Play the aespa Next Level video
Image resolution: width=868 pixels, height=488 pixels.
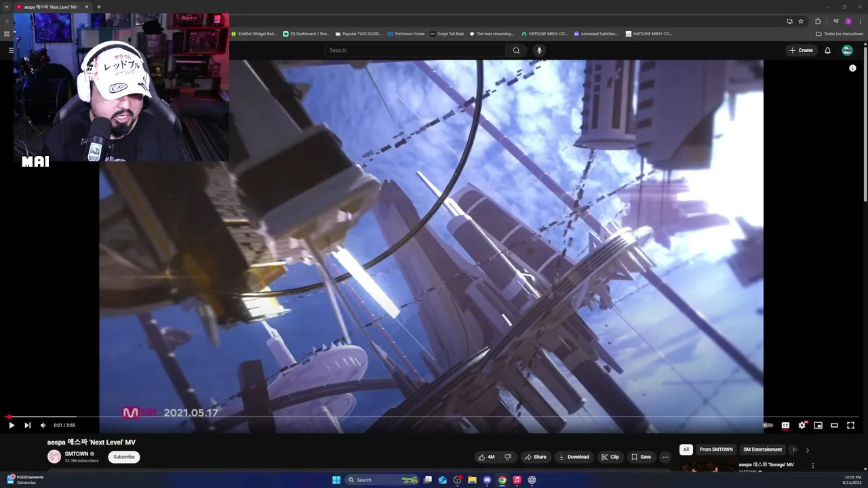(12, 425)
